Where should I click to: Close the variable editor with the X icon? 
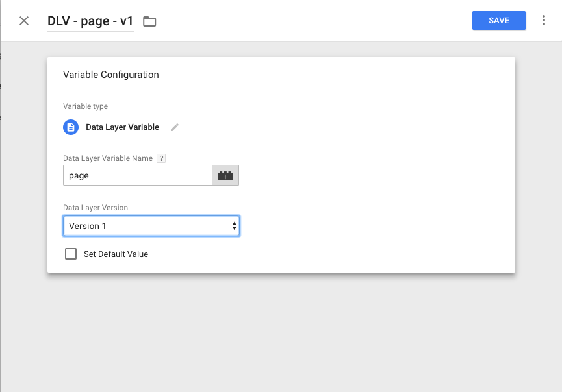[24, 21]
